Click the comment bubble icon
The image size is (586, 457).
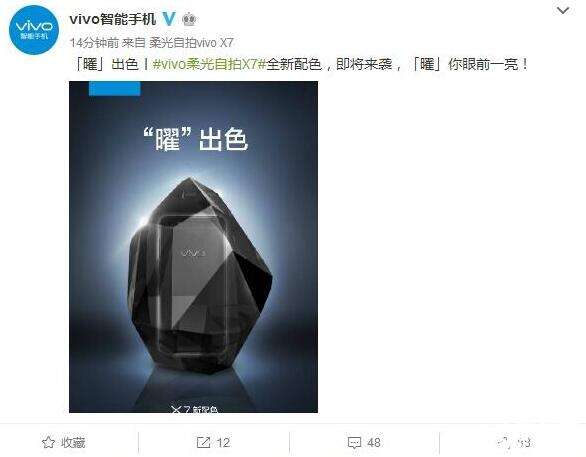tap(354, 443)
